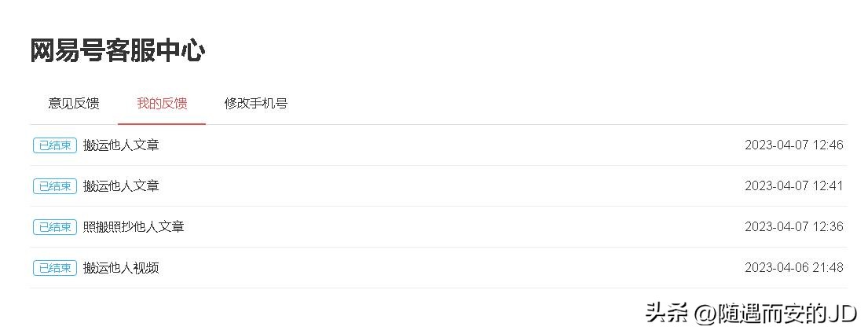Open the 搬运他人视频 feedback title
Image resolution: width=868 pixels, height=334 pixels.
pos(121,268)
